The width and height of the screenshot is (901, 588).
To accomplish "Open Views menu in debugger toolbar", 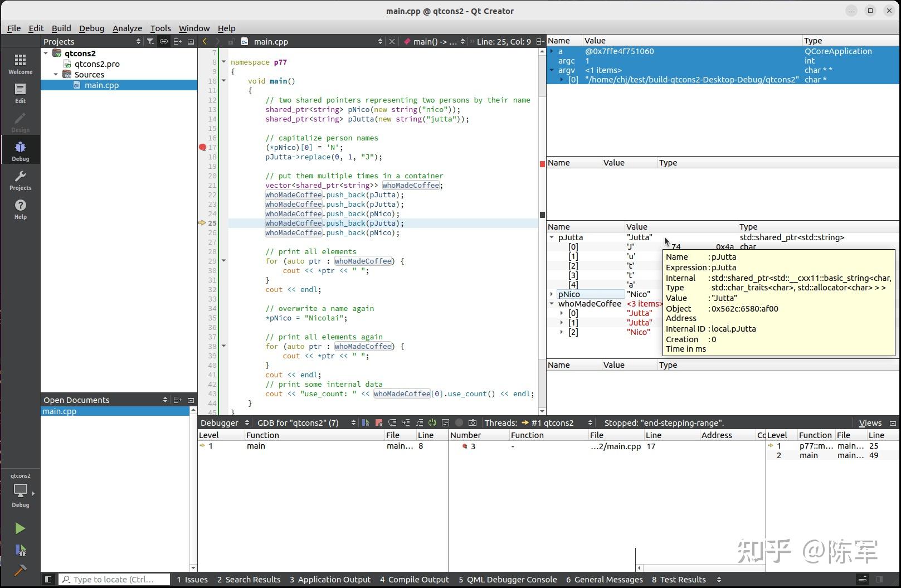I will (x=870, y=423).
